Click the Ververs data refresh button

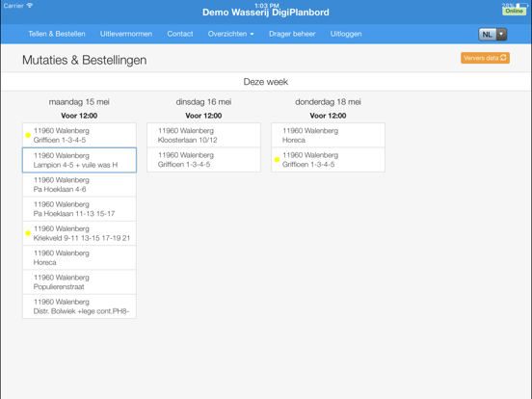click(x=485, y=58)
